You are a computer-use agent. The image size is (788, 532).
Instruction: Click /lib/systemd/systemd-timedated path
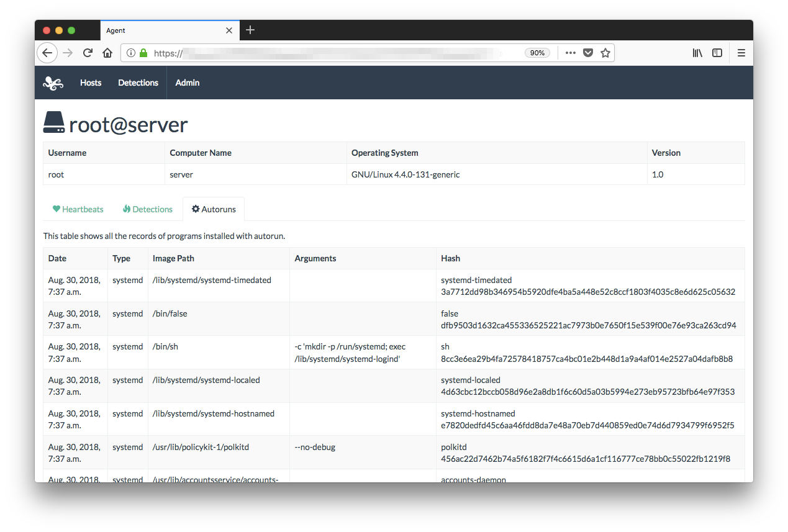(212, 280)
